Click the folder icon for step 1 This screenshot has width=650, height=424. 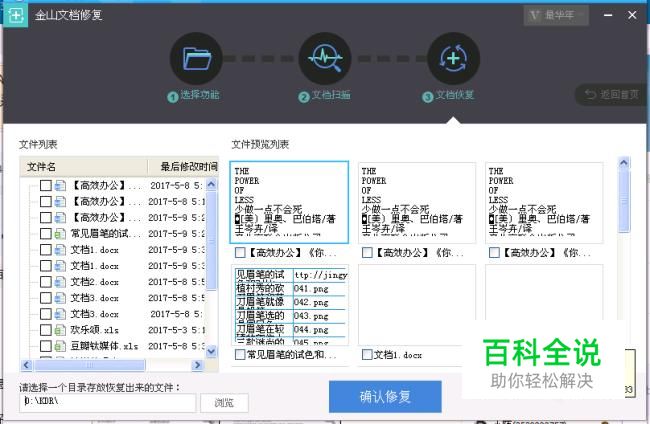tap(196, 59)
